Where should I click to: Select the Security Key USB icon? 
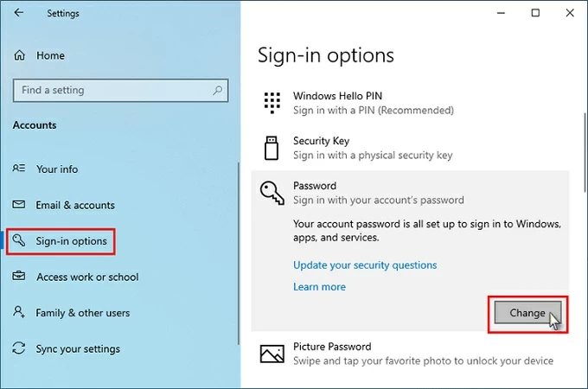(x=272, y=148)
